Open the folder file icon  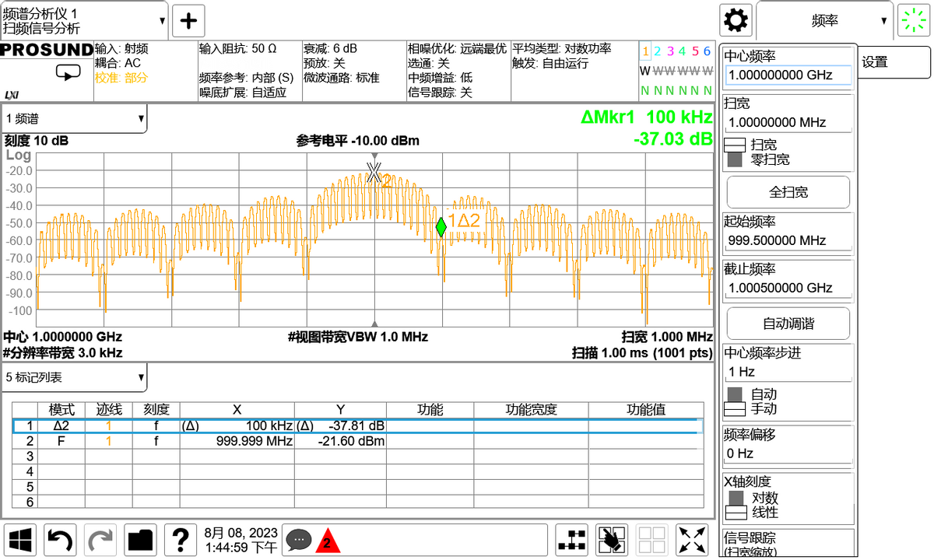click(x=141, y=538)
